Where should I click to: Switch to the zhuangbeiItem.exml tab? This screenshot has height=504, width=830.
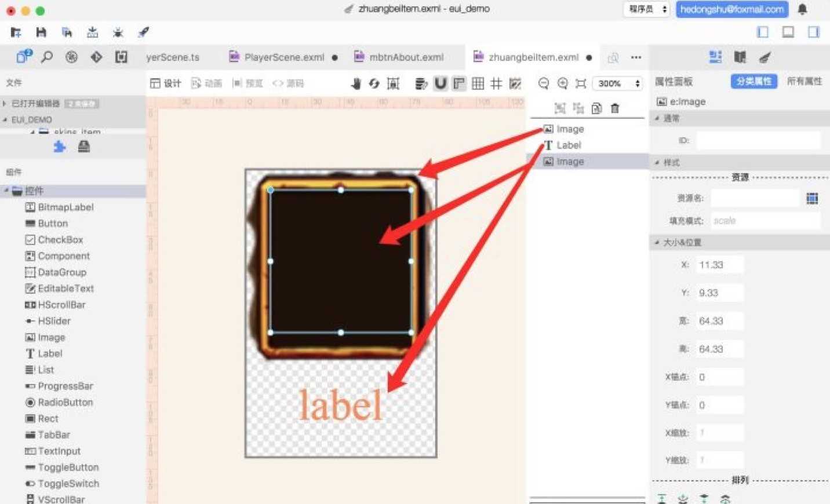point(533,57)
